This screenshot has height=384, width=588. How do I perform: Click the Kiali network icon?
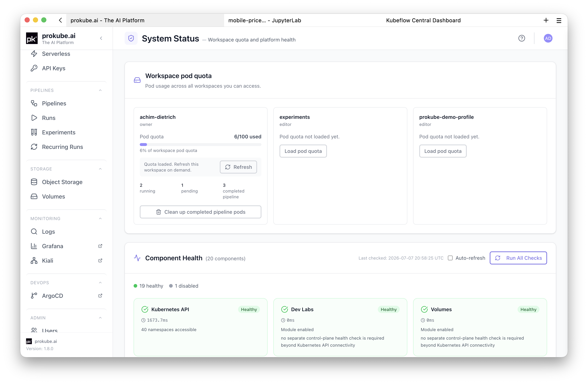click(34, 260)
